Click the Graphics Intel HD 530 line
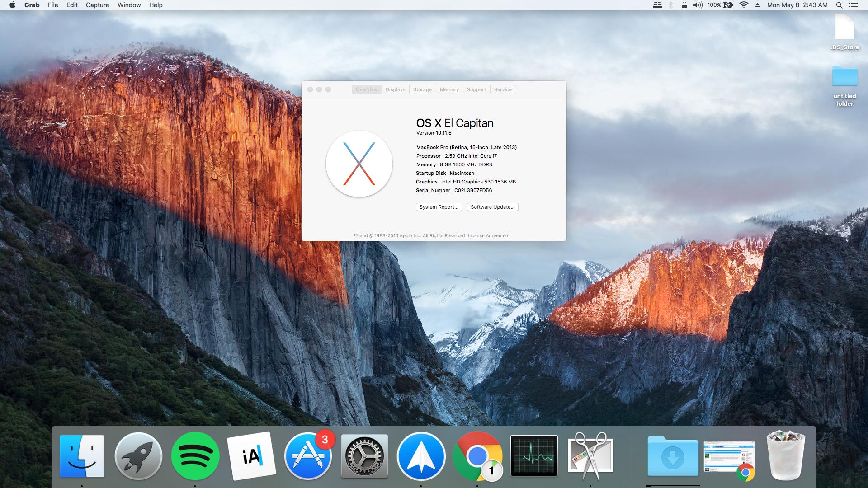The height and width of the screenshot is (488, 868). click(466, 182)
